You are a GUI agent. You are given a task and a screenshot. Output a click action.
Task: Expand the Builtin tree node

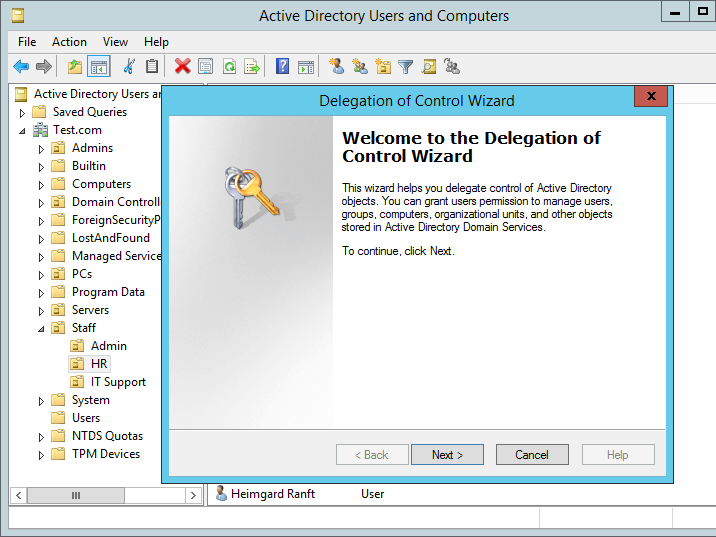tap(41, 167)
